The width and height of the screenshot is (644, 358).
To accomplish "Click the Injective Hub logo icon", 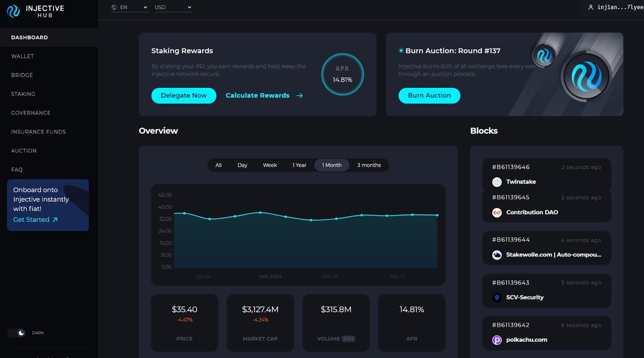I will click(13, 11).
